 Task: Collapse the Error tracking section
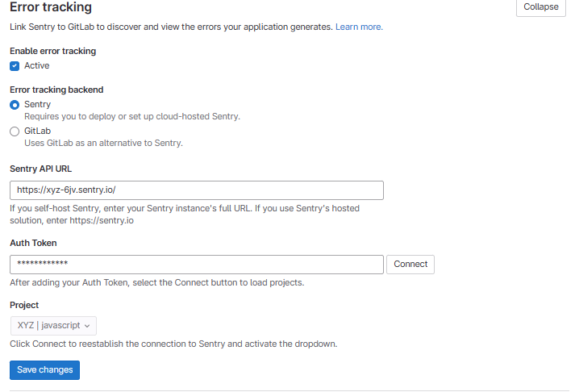(x=540, y=7)
